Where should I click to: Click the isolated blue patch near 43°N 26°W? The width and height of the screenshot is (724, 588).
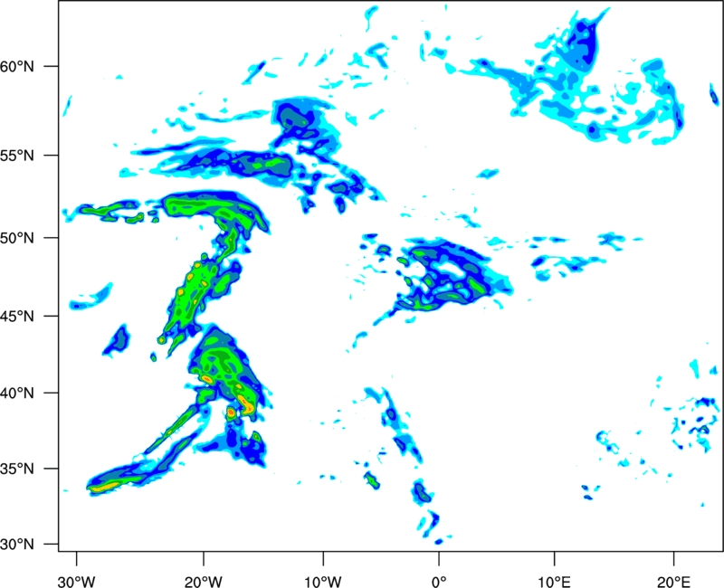tap(118, 340)
